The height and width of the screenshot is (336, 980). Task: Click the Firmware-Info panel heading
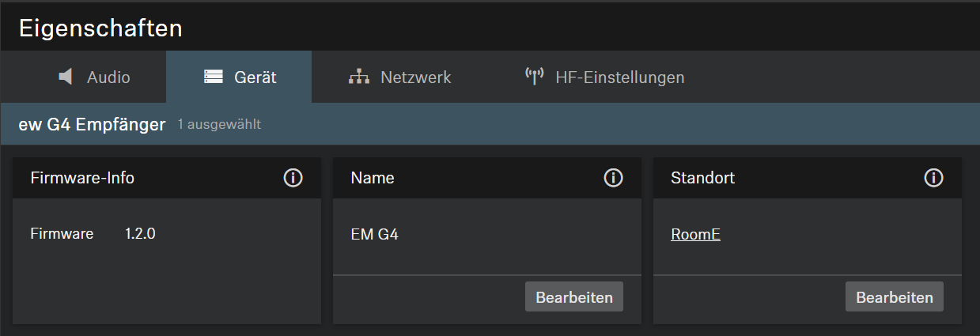point(82,178)
